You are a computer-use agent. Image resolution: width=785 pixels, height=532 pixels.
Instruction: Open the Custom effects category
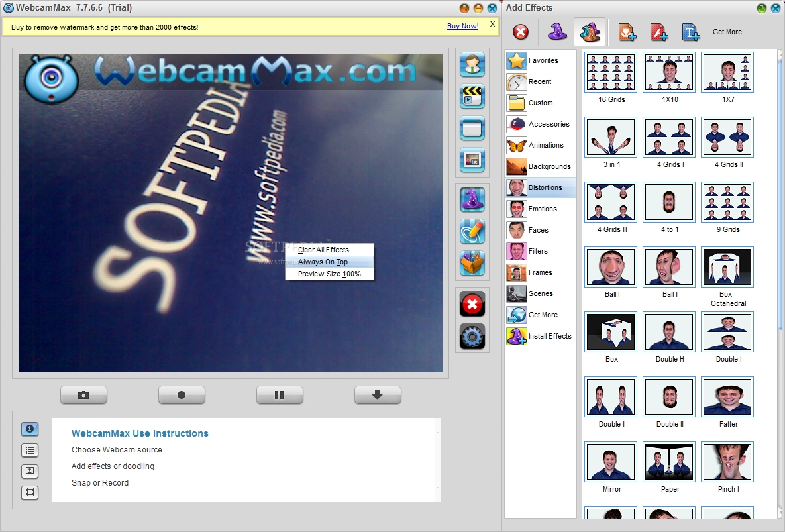coord(541,103)
